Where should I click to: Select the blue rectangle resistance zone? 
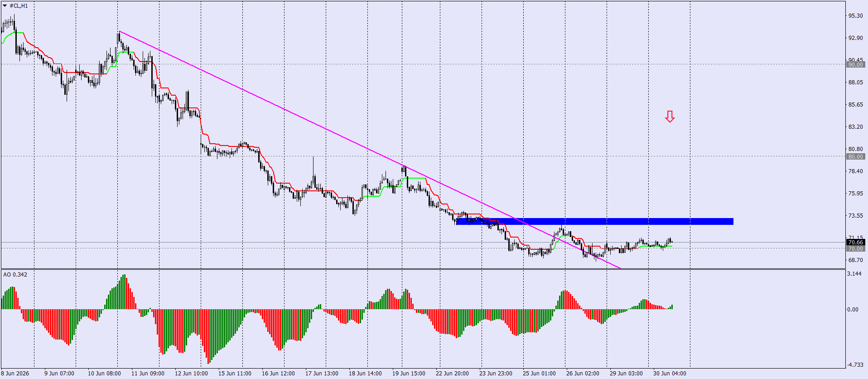595,221
